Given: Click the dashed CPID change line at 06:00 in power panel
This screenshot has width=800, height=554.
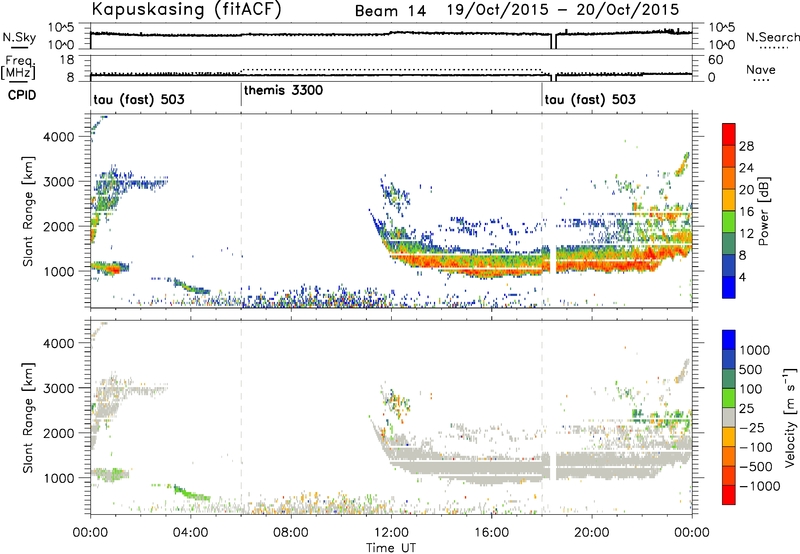Looking at the screenshot, I should (x=241, y=210).
